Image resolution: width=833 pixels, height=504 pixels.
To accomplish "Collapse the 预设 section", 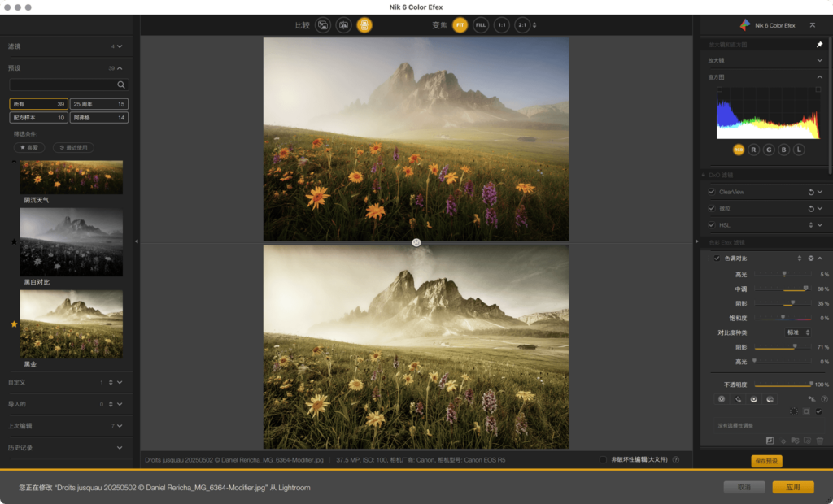I will coord(120,68).
